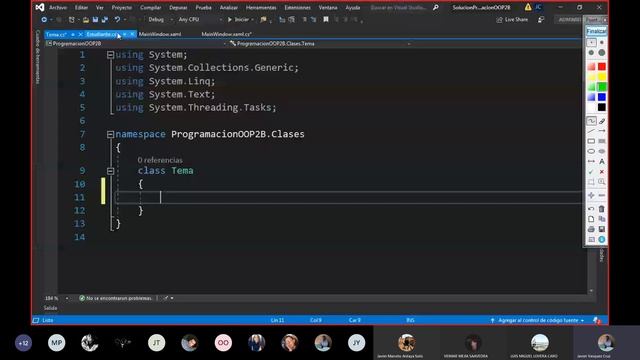Select the arrow line tool in the annotation palette

602,131
